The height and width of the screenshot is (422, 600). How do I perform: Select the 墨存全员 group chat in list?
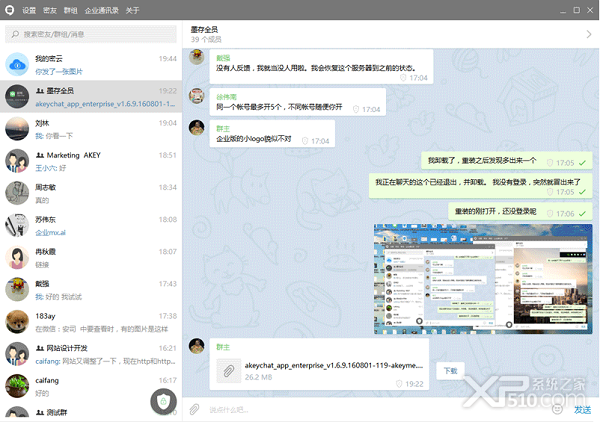pyautogui.click(x=91, y=96)
